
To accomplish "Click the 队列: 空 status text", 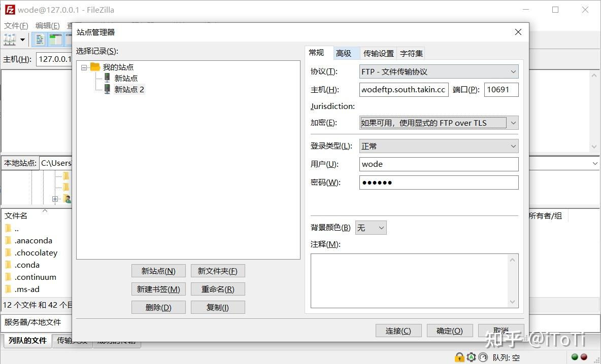I will pyautogui.click(x=506, y=357).
